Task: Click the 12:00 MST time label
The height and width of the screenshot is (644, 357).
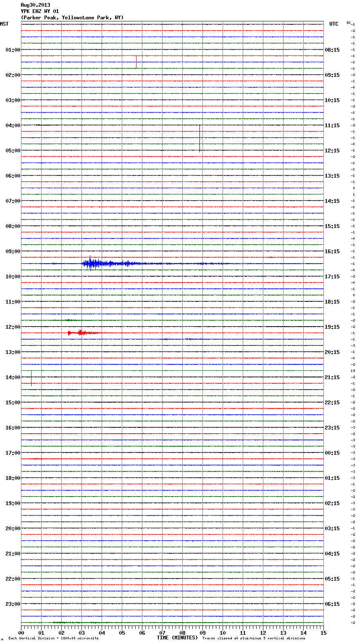Action: tap(13, 327)
